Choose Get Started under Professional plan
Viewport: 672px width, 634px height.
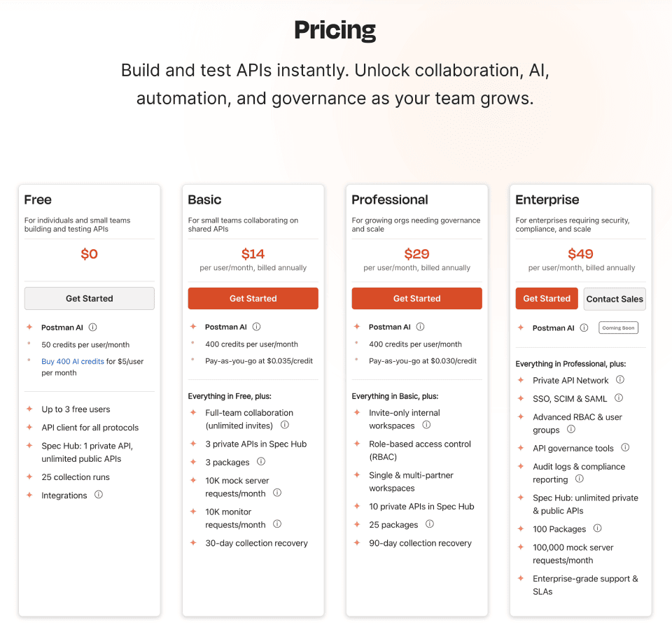(417, 299)
